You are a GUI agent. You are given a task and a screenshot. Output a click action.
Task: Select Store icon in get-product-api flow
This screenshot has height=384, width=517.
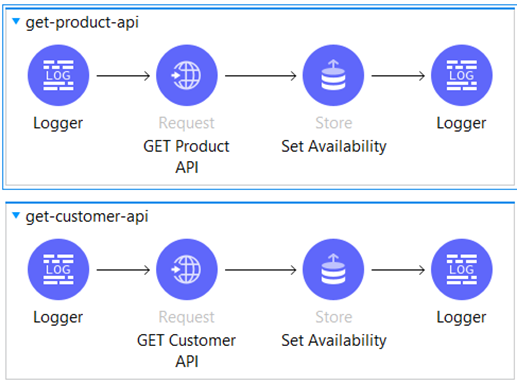click(333, 75)
